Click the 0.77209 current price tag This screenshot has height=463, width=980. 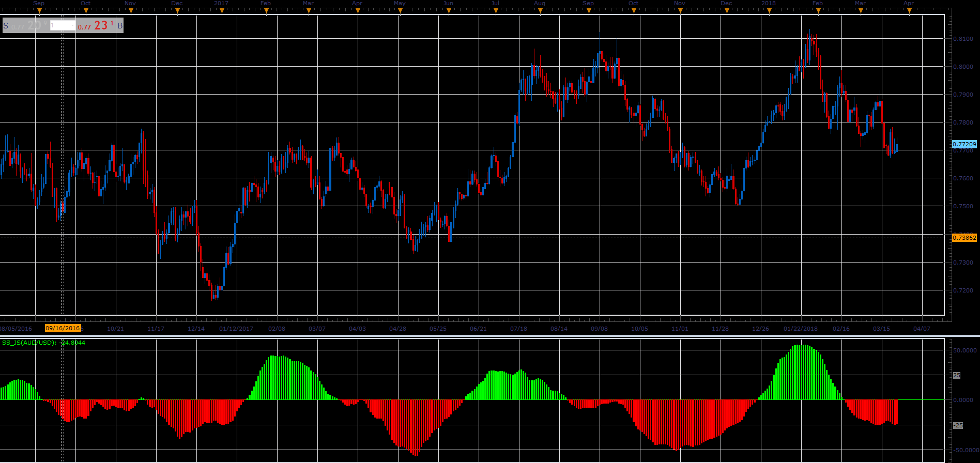tap(964, 144)
